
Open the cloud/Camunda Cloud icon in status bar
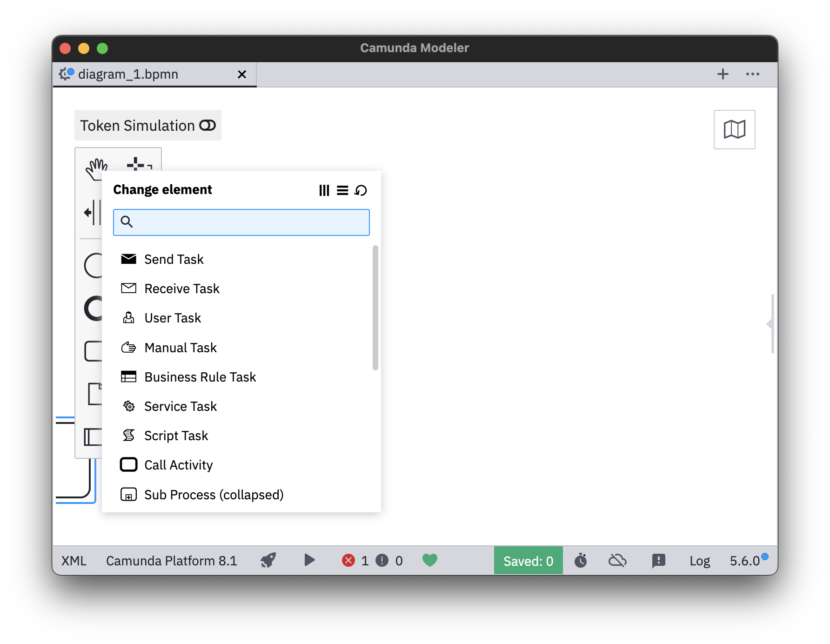point(617,560)
